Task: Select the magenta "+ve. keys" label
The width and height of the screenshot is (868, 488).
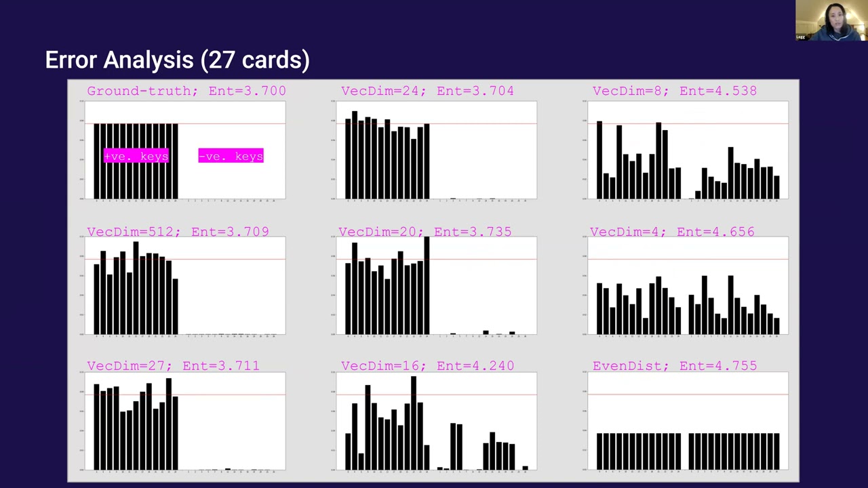Action: pyautogui.click(x=136, y=157)
